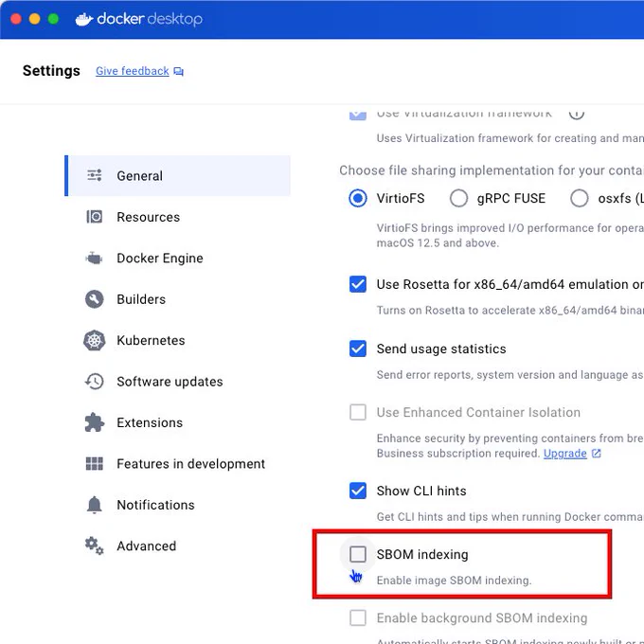Screen dimensions: 644x644
Task: Open Features in development section
Action: click(178, 464)
